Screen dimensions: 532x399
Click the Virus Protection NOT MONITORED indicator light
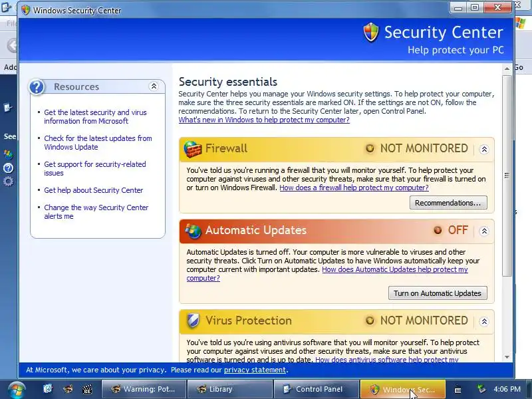(x=370, y=321)
